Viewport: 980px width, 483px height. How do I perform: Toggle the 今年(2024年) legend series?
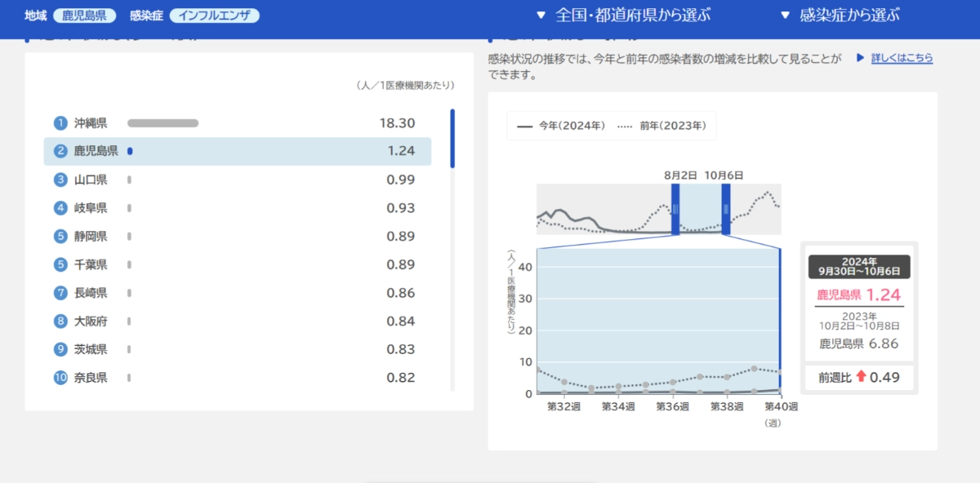coord(561,126)
